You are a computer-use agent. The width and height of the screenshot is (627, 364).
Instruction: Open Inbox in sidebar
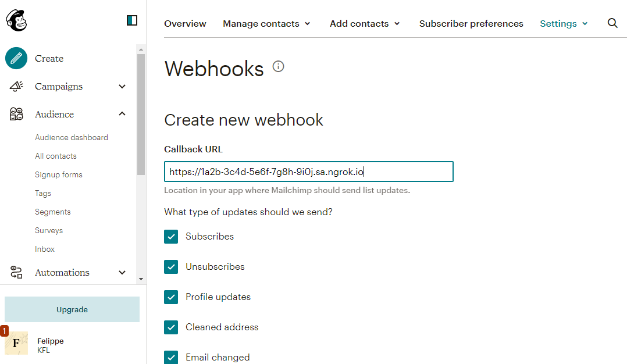tap(45, 249)
